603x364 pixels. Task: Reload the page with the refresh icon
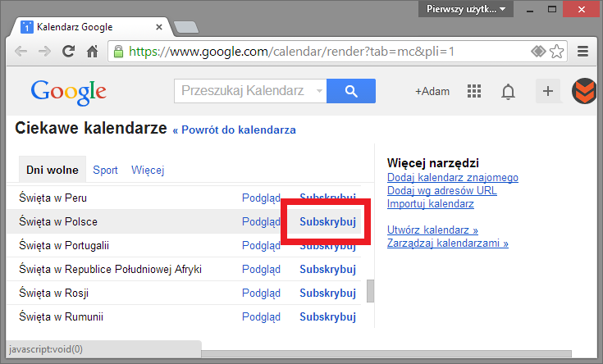click(68, 51)
